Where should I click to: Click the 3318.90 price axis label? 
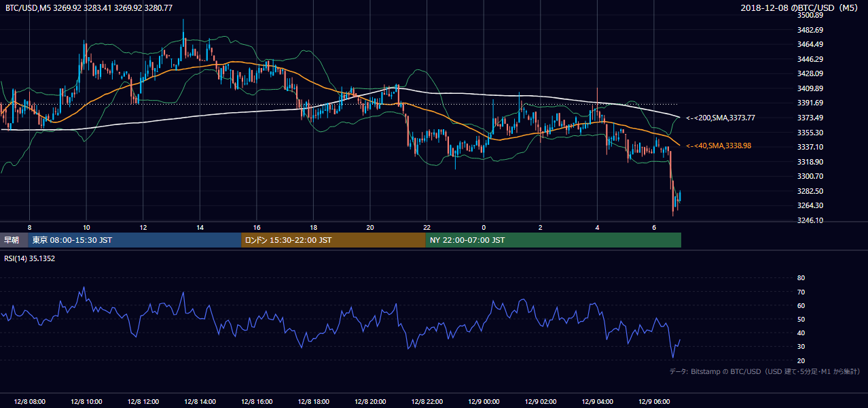pyautogui.click(x=810, y=162)
